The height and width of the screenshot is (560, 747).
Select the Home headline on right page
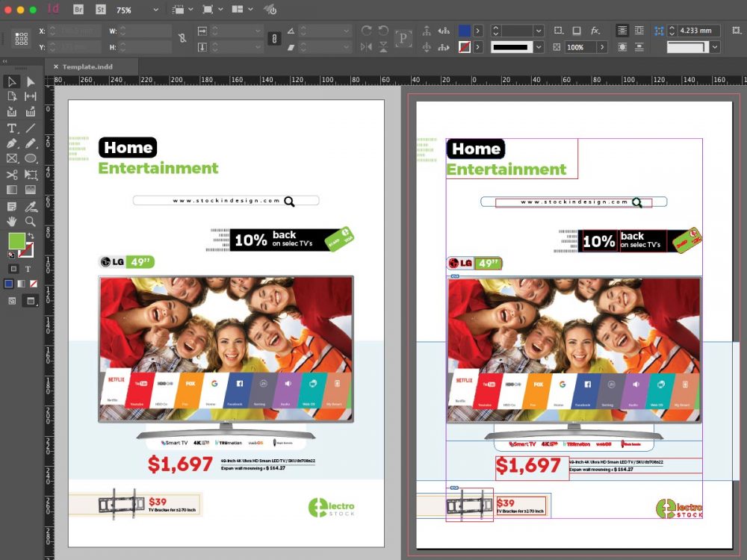click(475, 149)
